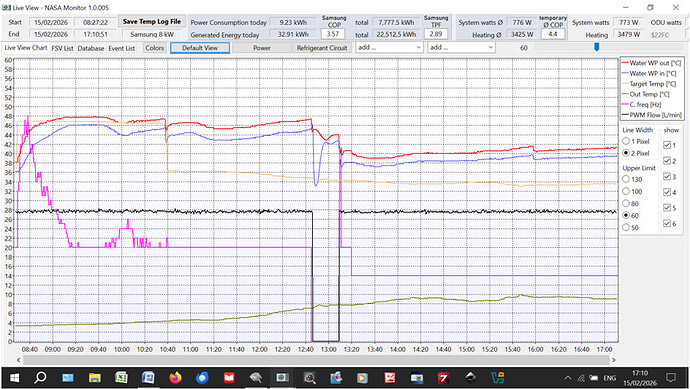This screenshot has width=690, height=389.
Task: Switch to the Power view
Action: click(x=262, y=48)
